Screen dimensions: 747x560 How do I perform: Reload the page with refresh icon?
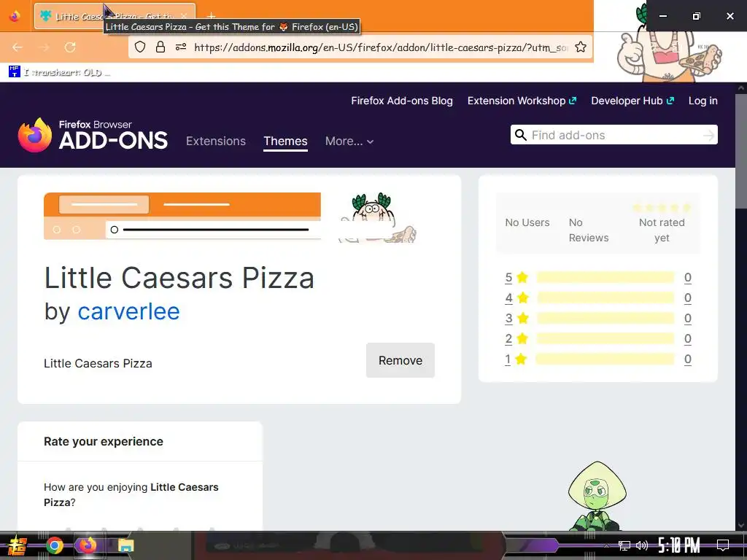coord(70,47)
